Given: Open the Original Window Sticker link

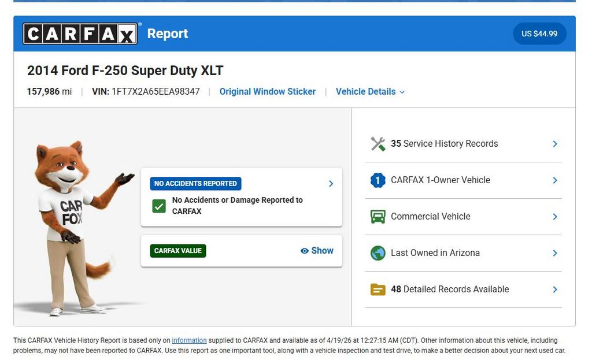Looking at the screenshot, I should tap(267, 92).
